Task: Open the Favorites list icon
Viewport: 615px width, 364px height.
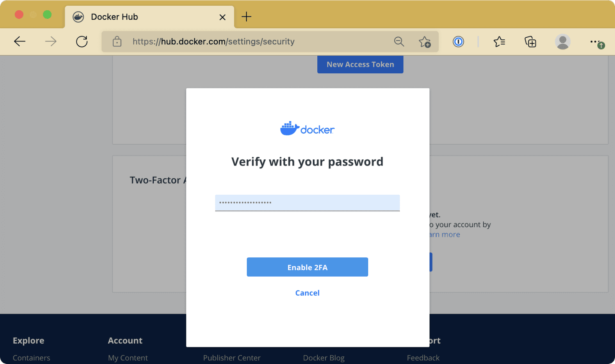Action: pyautogui.click(x=499, y=41)
